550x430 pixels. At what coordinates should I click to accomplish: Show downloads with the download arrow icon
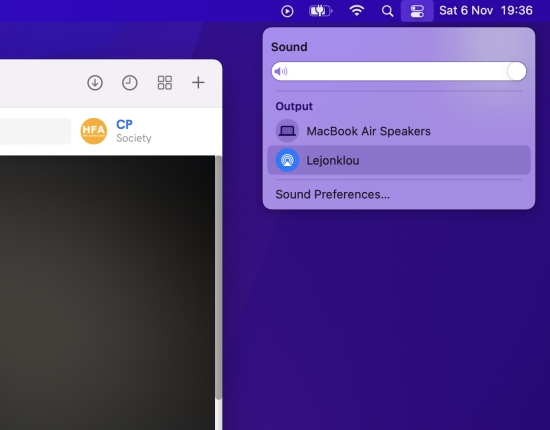pos(95,83)
